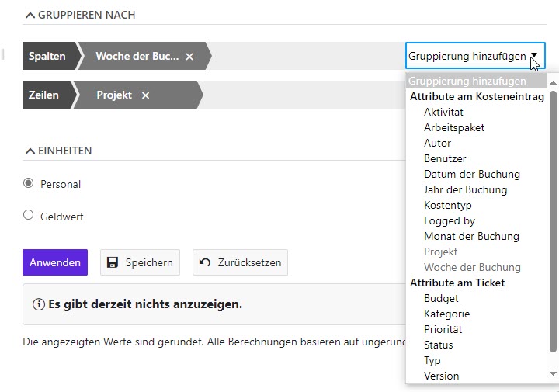559x392 pixels.
Task: Click the Es gibt derzeit nichts anzuzeigen message
Action: pos(145,304)
